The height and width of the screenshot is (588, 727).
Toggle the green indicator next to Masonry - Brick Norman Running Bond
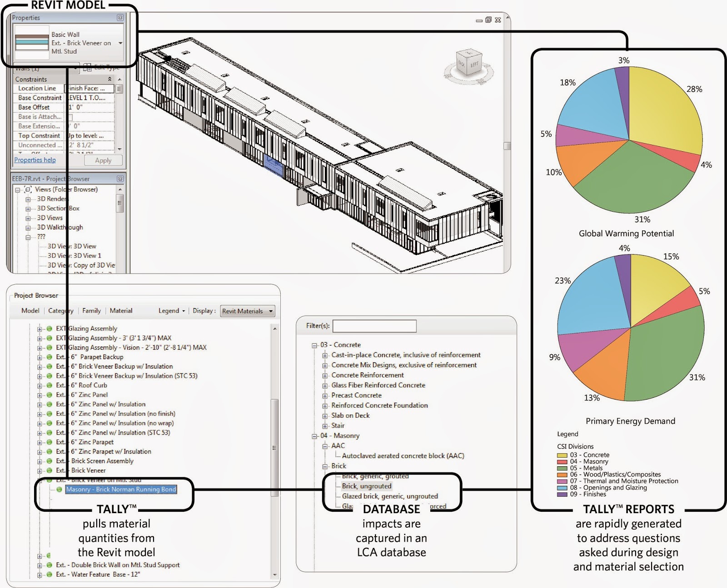click(59, 489)
